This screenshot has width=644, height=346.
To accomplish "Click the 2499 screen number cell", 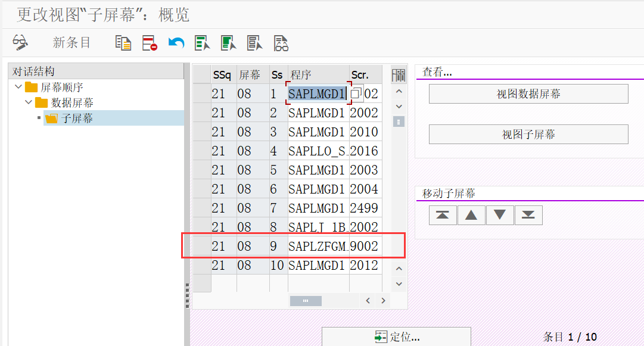I will pos(365,208).
